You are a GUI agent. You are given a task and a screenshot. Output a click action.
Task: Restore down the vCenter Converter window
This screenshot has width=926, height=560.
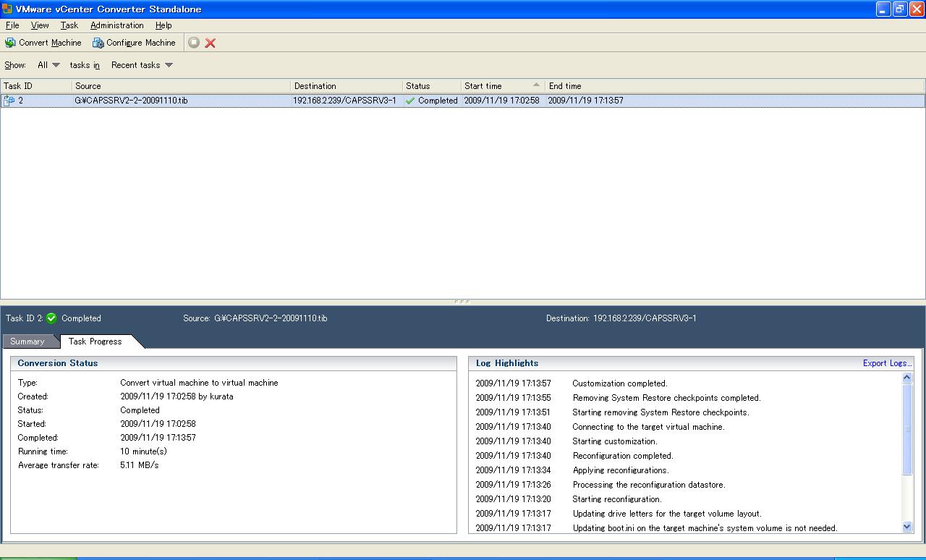pyautogui.click(x=900, y=9)
